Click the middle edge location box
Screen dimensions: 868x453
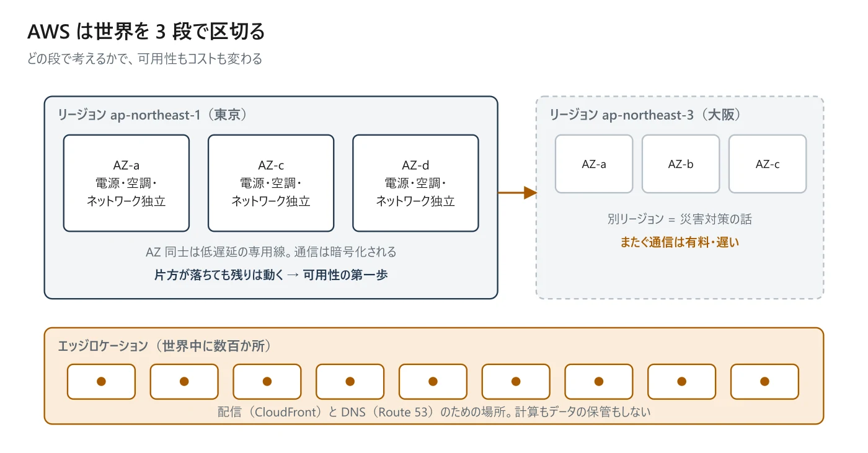click(433, 382)
